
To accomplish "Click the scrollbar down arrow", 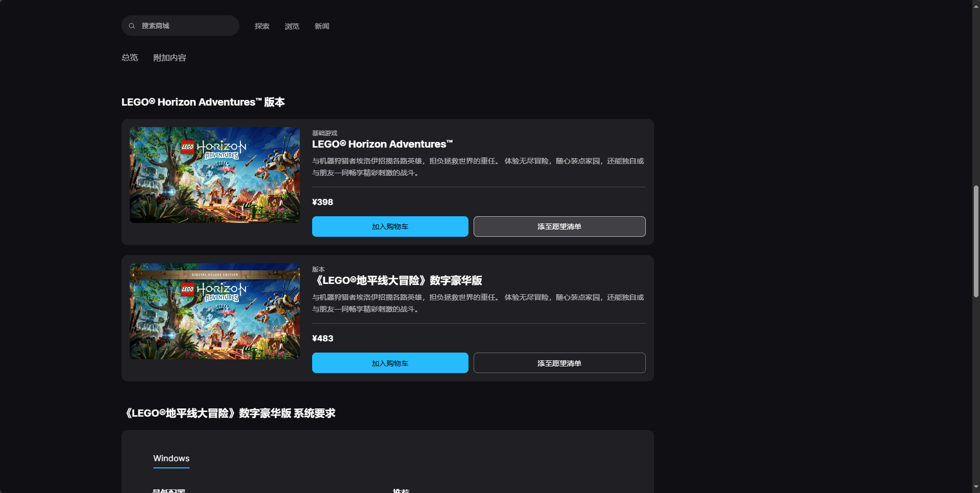I will point(976,487).
